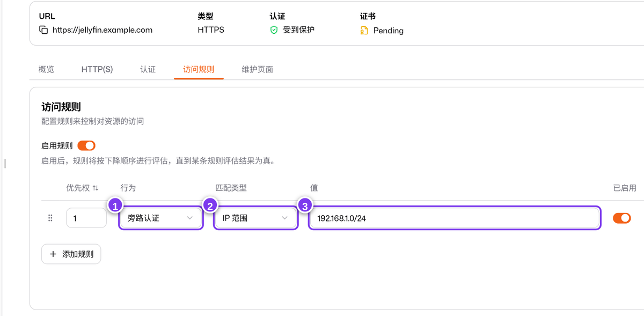Copy the jellyfin URL with the copy icon
The height and width of the screenshot is (316, 644).
pyautogui.click(x=43, y=30)
